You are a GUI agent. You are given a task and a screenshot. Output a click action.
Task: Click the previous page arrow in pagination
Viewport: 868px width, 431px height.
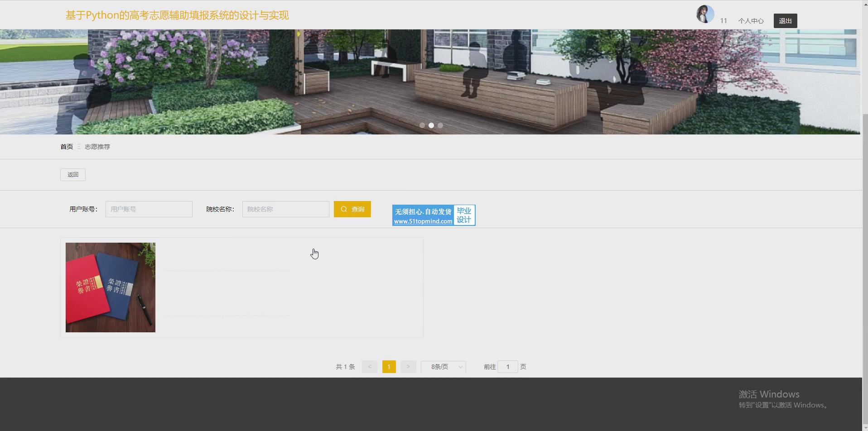pos(370,367)
